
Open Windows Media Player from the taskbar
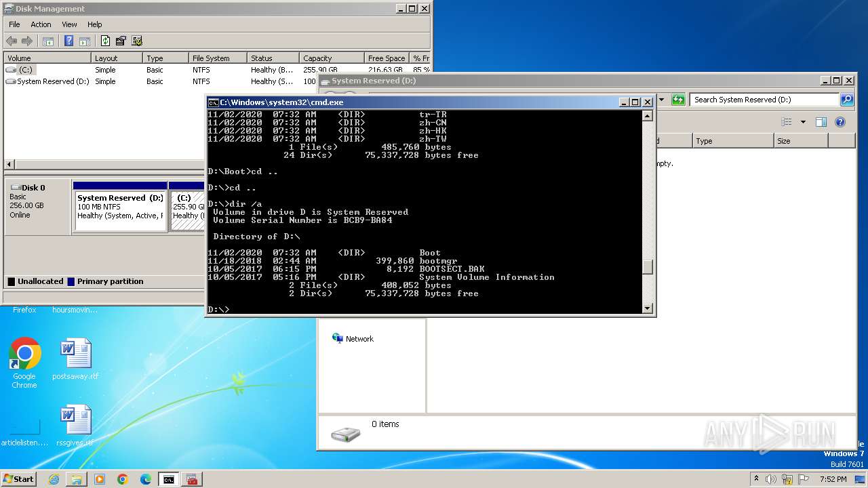[100, 479]
